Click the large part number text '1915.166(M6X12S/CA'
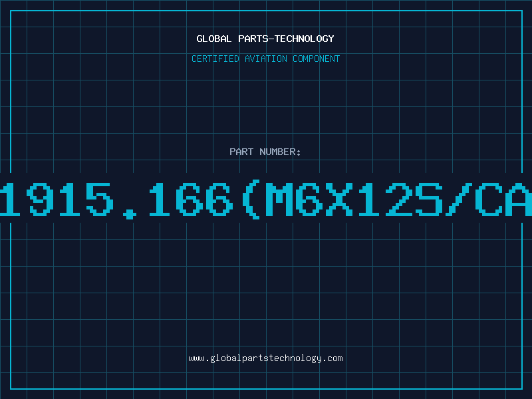The height and width of the screenshot is (399, 532). tap(266, 199)
